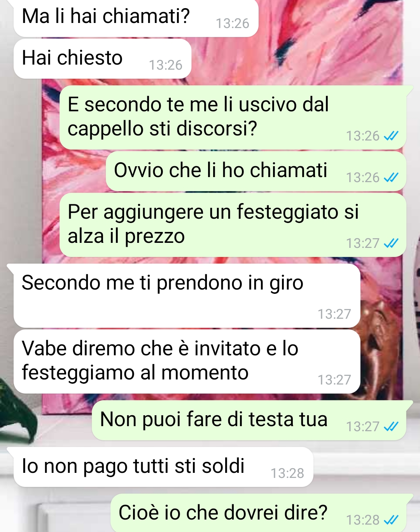The width and height of the screenshot is (420, 532).
Task: Click the 13:27 timestamp under 'Secondo me ti prendono in giro'
Action: pos(334,314)
